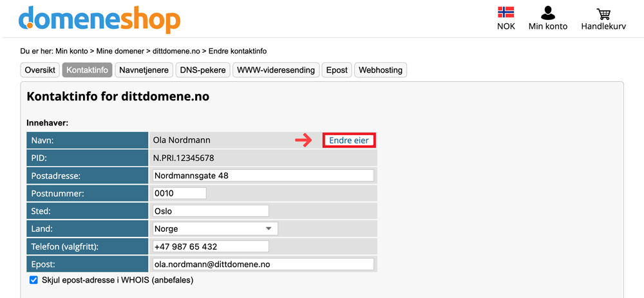The height and width of the screenshot is (298, 644).
Task: Switch to the Oversikt tab
Action: tap(40, 70)
